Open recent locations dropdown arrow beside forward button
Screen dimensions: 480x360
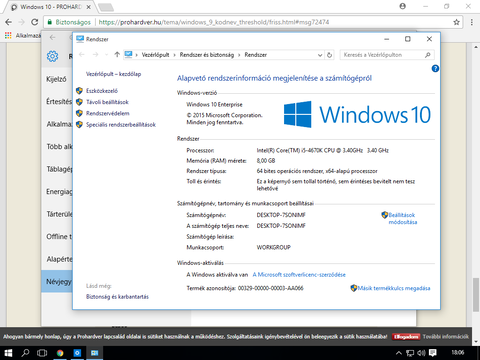[106, 55]
